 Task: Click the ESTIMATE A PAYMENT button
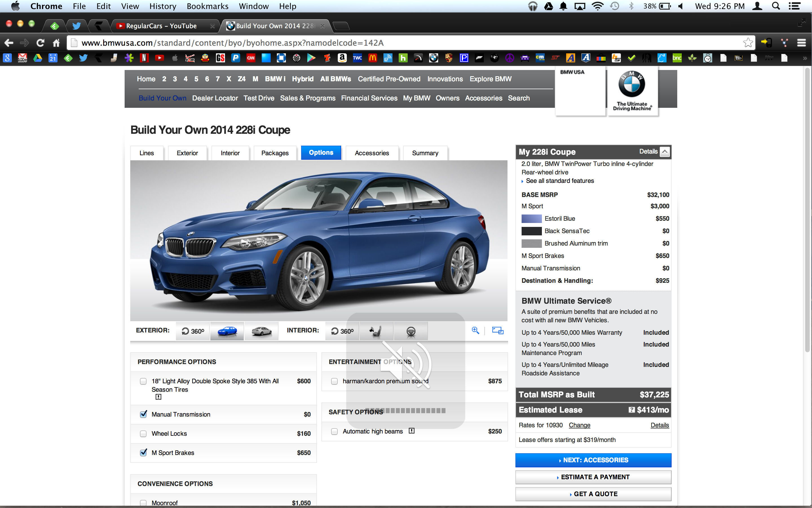coord(593,477)
